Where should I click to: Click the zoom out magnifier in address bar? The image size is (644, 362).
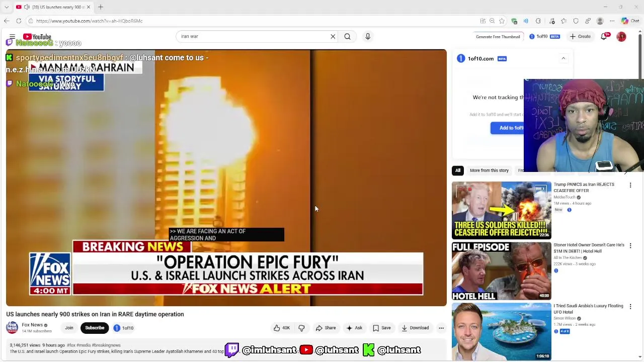click(x=492, y=21)
